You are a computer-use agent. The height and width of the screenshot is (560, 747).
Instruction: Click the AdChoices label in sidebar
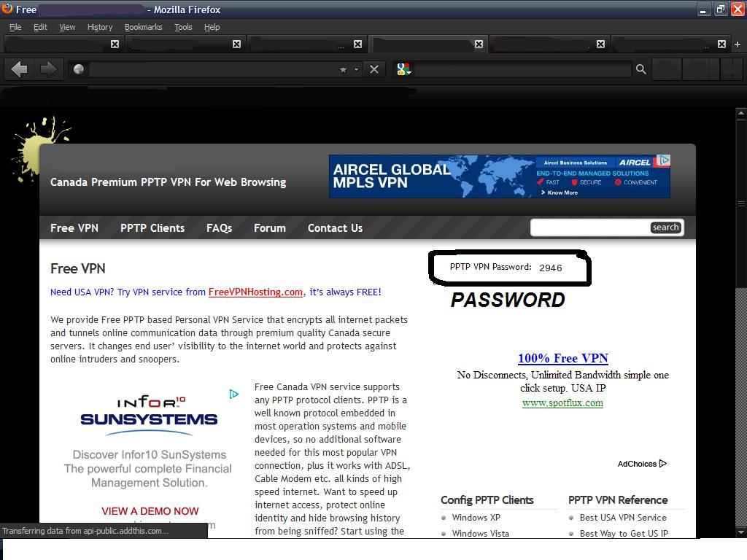[642, 464]
